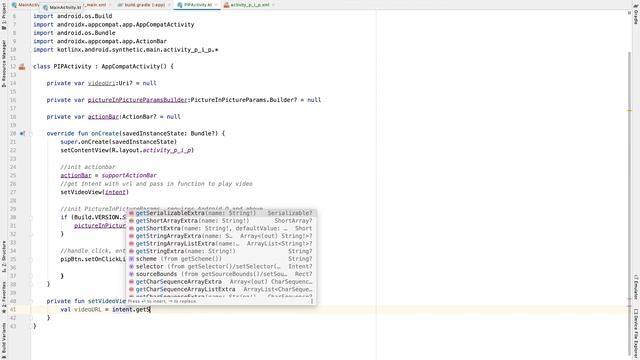Open the Device File Explorer panel
The height and width of the screenshot is (360, 640).
click(x=636, y=333)
